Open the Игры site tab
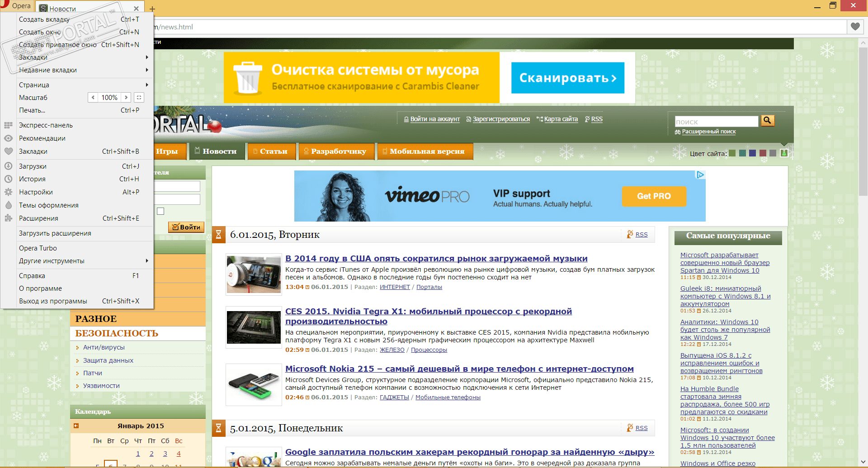868x468 pixels. (170, 151)
